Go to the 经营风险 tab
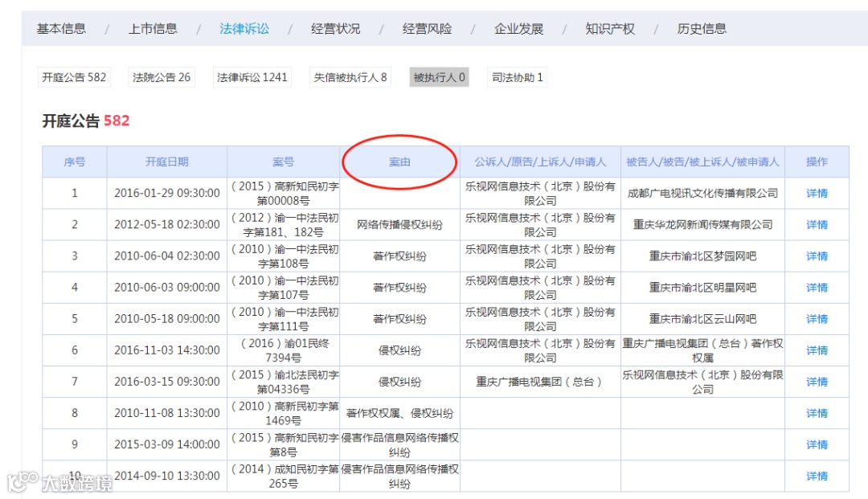The image size is (868, 499). click(427, 28)
